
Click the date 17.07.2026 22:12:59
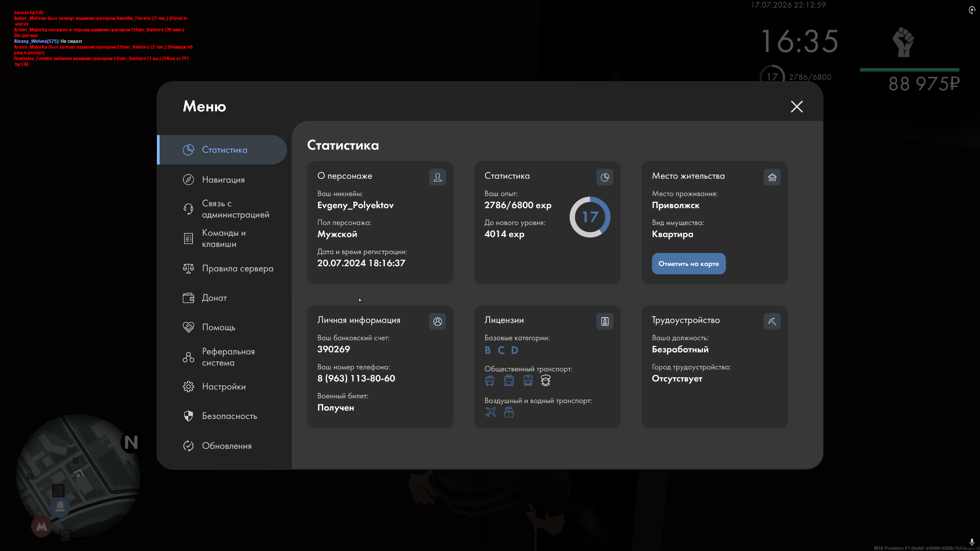coord(788,5)
